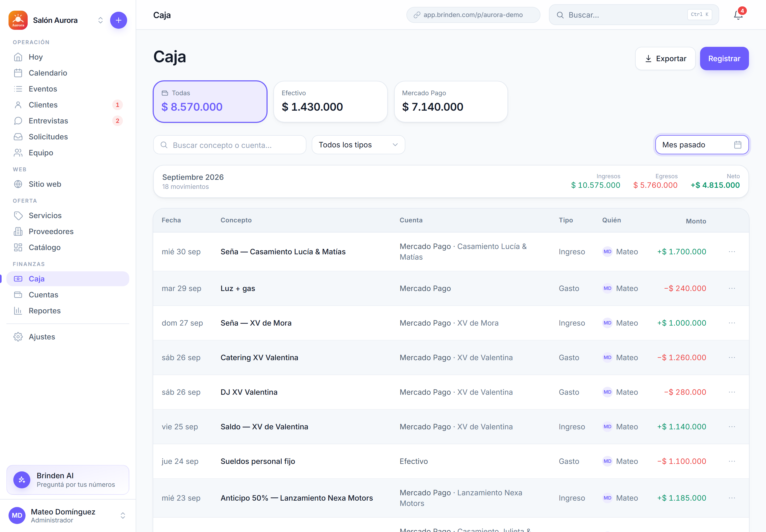Open Reportes under Finanzas

coord(68,311)
